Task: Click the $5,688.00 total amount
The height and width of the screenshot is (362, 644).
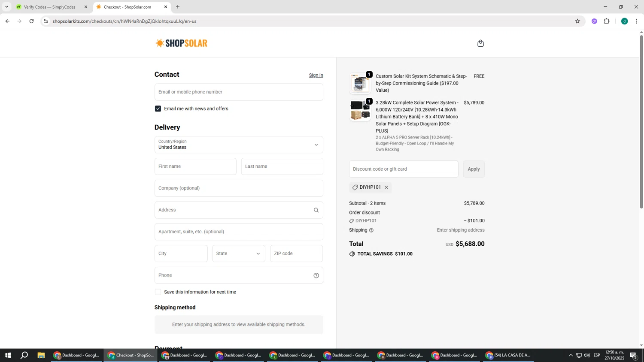Action: click(470, 244)
